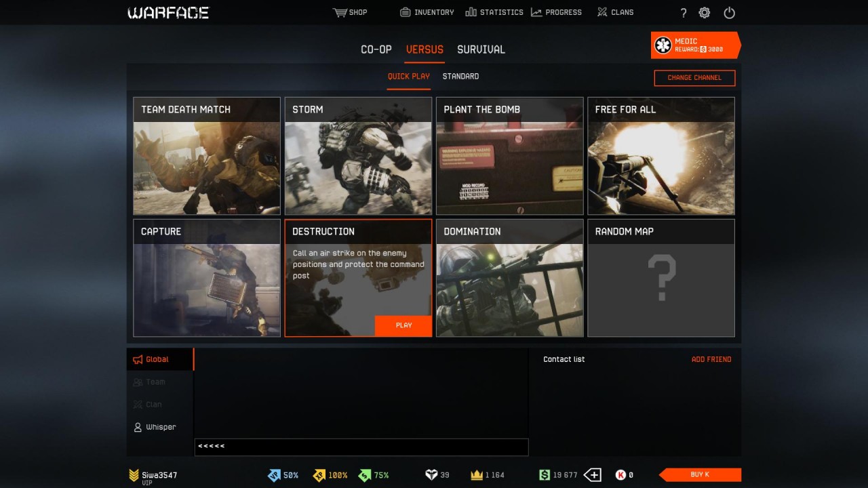The width and height of the screenshot is (868, 488).
Task: Select the Capture game mode
Action: 207,278
